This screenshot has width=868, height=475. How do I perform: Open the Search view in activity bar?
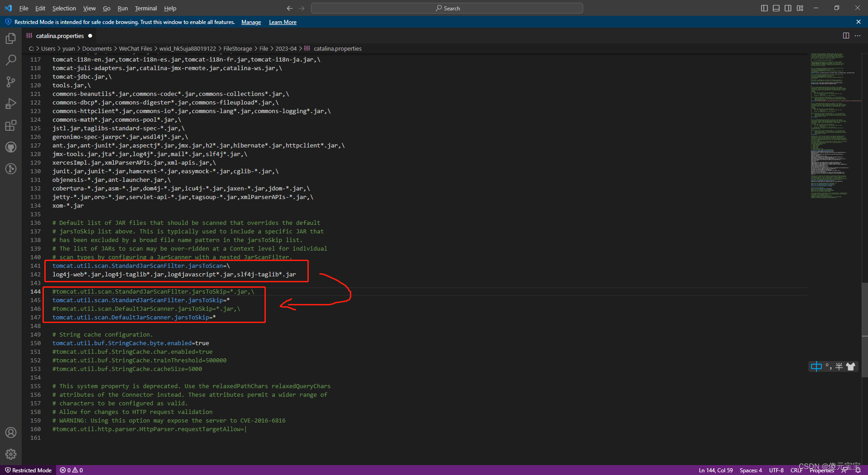pyautogui.click(x=11, y=60)
